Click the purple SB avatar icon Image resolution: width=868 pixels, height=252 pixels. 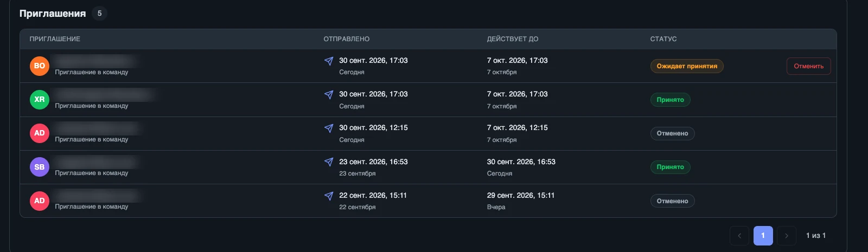40,167
